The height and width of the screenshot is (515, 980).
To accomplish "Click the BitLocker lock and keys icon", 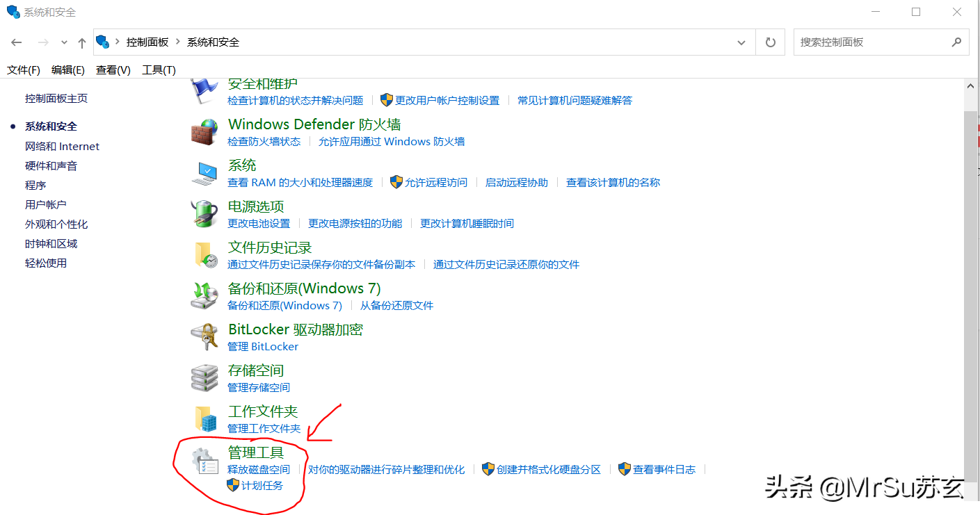I will [204, 336].
